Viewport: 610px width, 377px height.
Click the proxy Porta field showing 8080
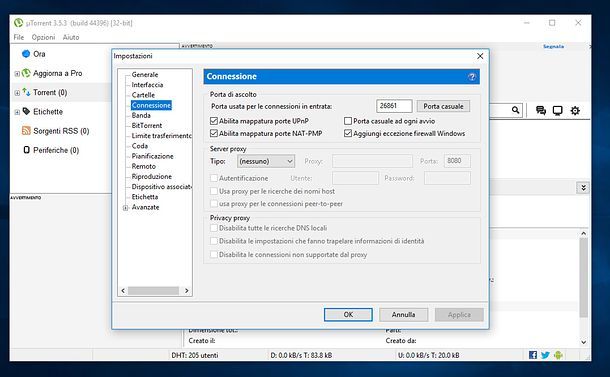pyautogui.click(x=457, y=161)
